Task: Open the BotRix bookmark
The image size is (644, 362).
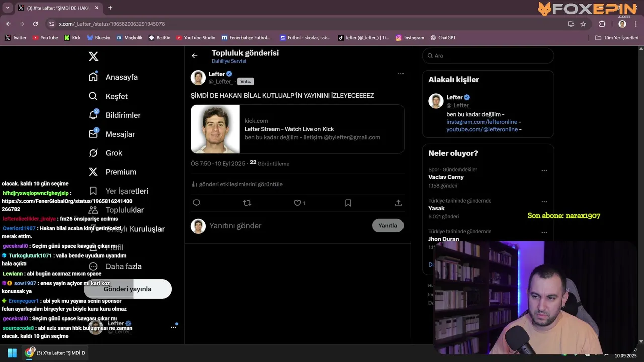Action: point(159,38)
